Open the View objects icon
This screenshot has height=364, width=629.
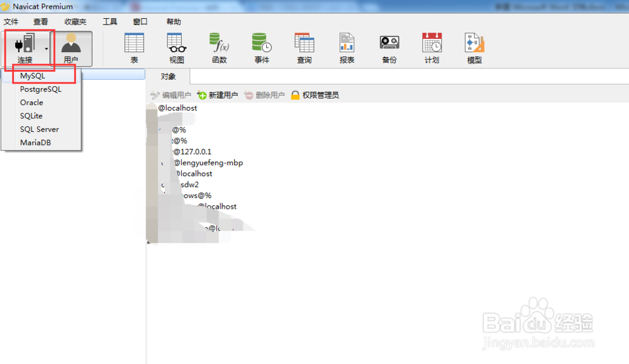pos(177,48)
